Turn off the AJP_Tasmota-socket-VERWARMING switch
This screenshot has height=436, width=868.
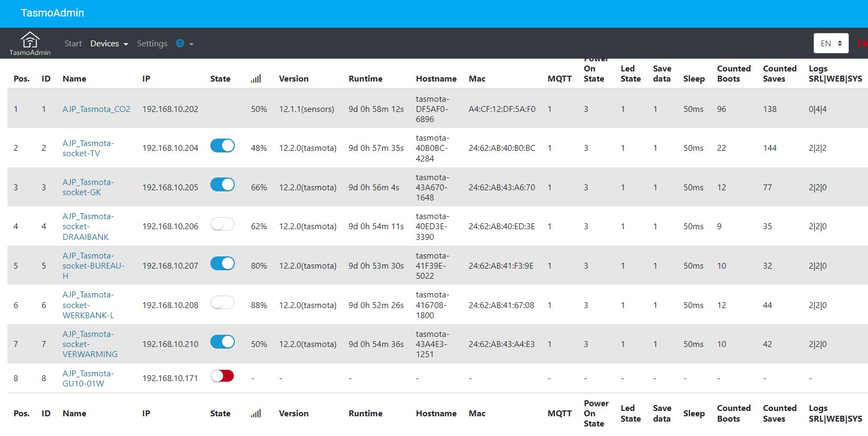point(223,342)
